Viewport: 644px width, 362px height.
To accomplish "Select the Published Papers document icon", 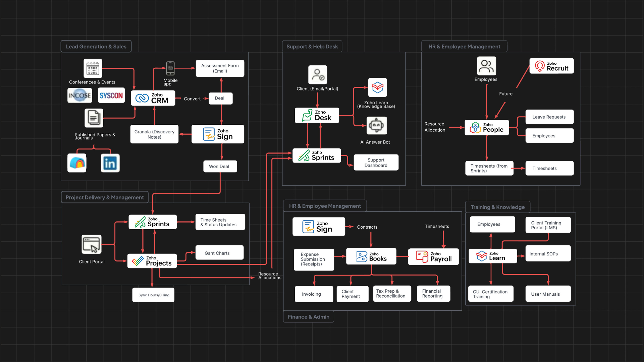I will click(x=94, y=118).
